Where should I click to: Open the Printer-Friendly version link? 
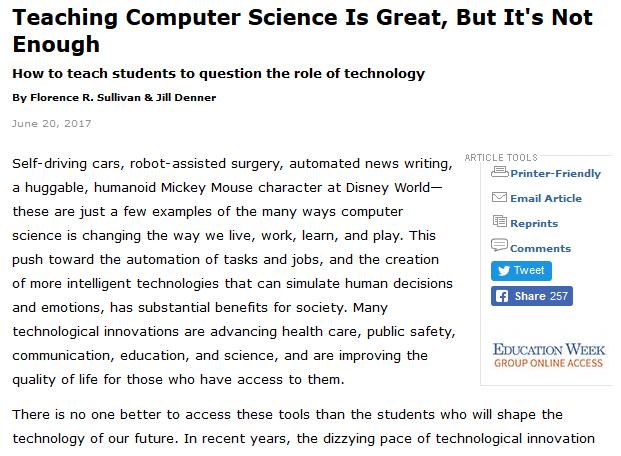tap(555, 174)
